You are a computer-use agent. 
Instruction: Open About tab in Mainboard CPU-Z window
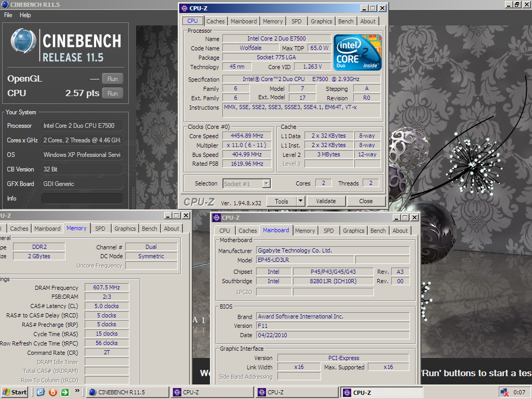point(400,230)
